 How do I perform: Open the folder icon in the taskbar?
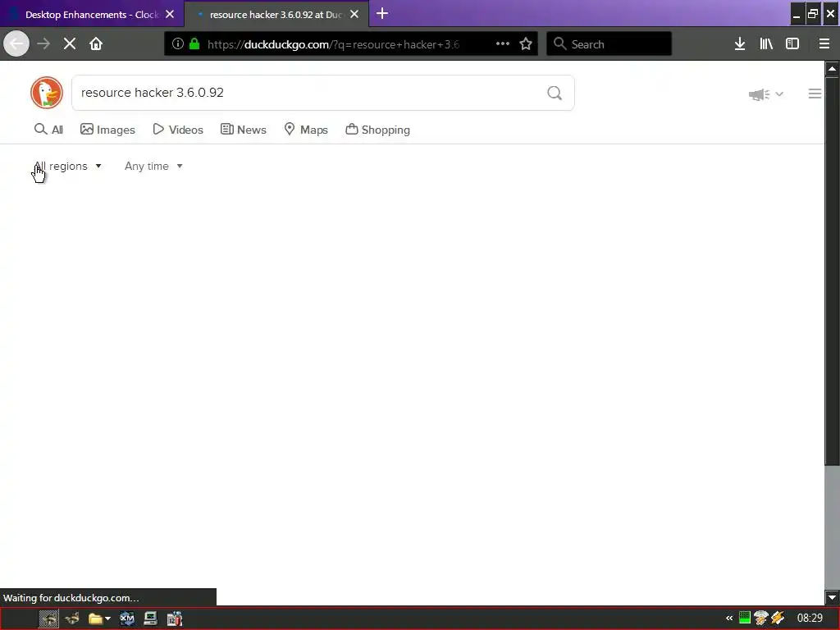(95, 619)
